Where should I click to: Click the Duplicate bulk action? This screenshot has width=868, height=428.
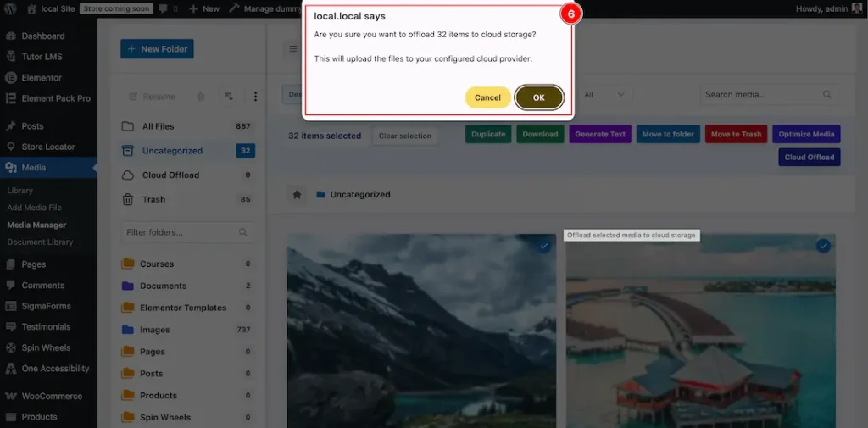tap(488, 134)
